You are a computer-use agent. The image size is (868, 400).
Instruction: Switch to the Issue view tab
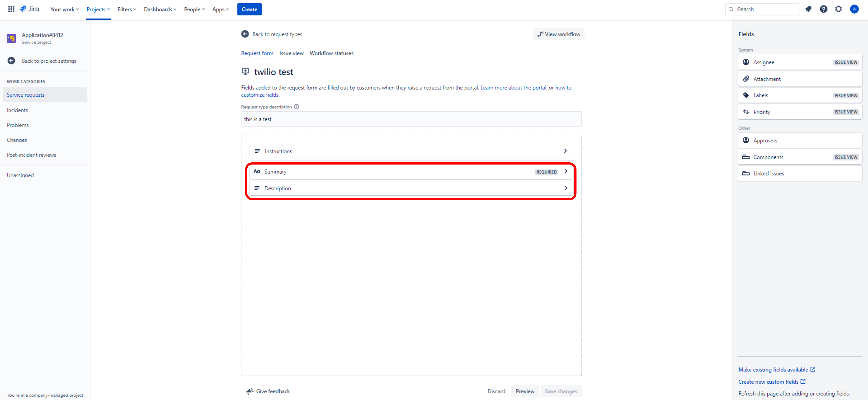click(x=291, y=53)
